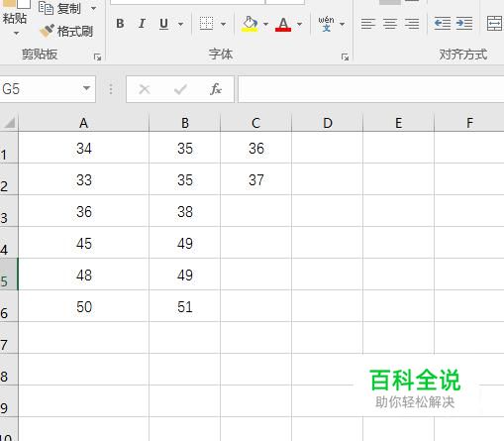Select cell B3 containing 38
The height and width of the screenshot is (441, 504).
185,211
